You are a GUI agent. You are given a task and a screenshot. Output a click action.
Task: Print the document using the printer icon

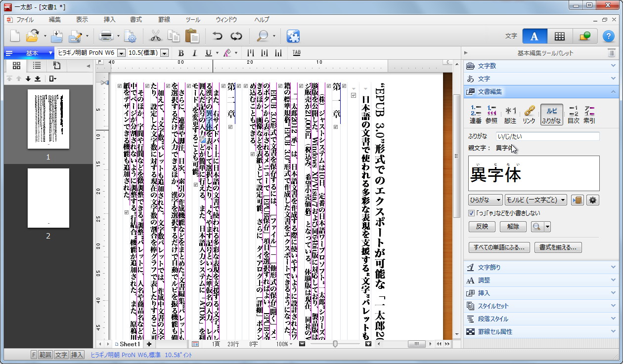[106, 36]
